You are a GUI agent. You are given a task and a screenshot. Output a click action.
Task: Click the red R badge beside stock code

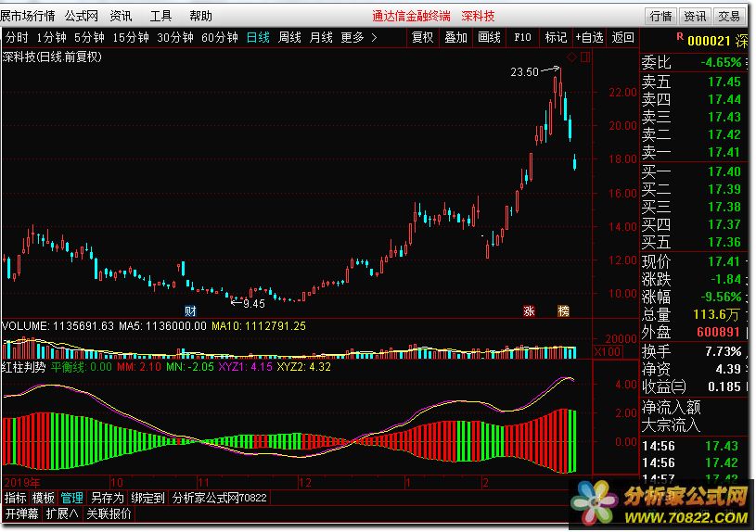pyautogui.click(x=680, y=37)
